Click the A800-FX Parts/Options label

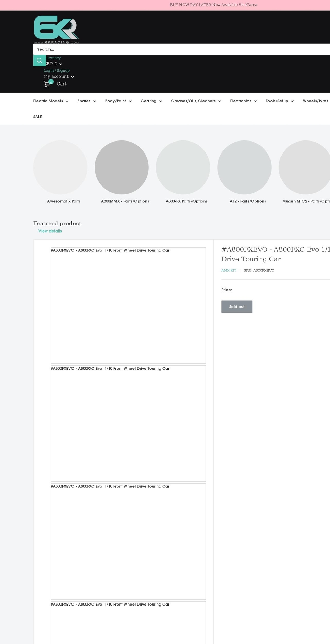pyautogui.click(x=187, y=201)
